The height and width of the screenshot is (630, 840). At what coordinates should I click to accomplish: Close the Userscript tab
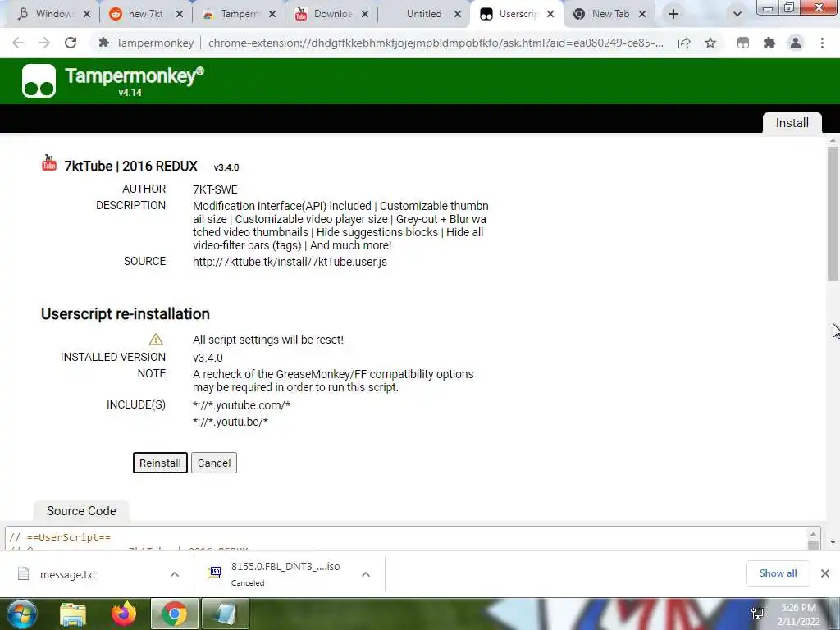[550, 14]
